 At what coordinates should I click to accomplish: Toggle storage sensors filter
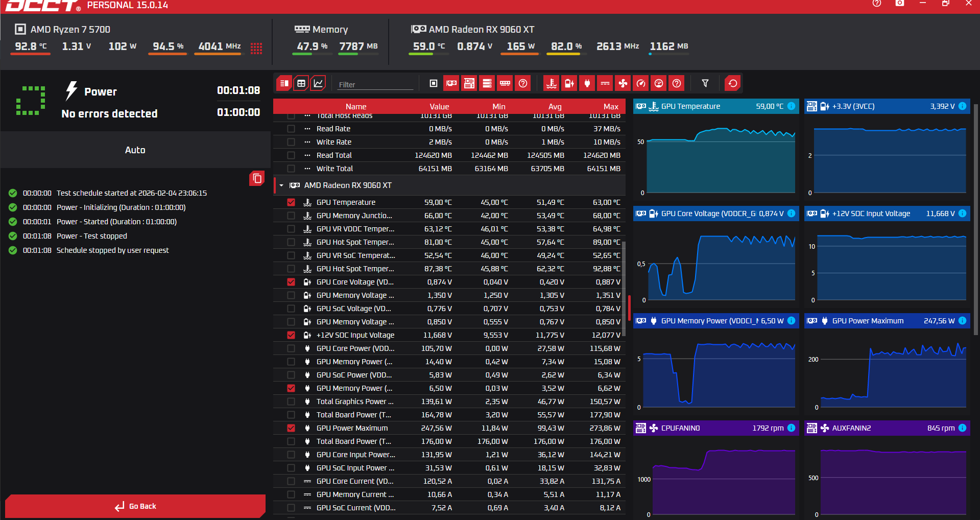[487, 83]
